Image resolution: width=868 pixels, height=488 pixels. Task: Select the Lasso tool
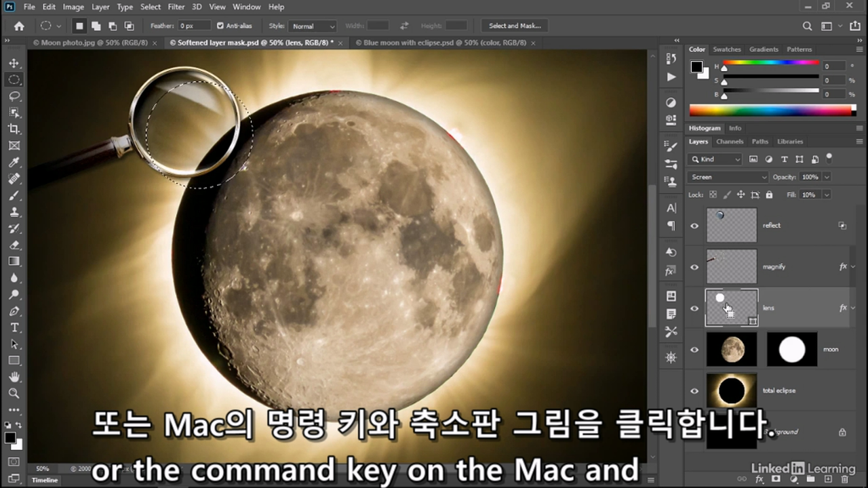(14, 96)
